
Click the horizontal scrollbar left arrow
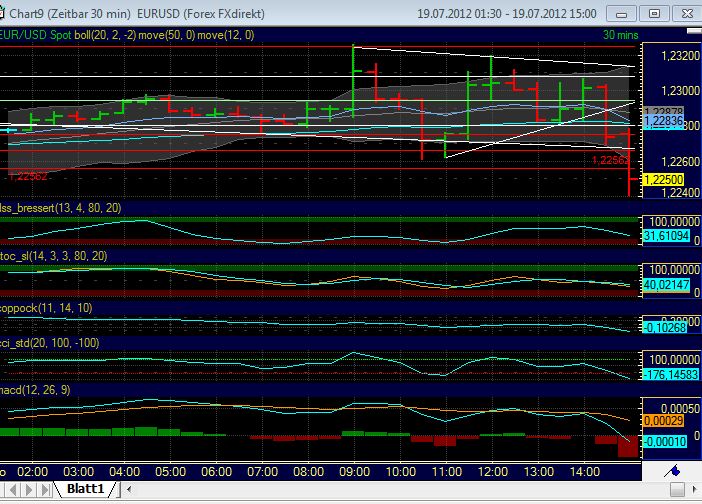[x=129, y=489]
